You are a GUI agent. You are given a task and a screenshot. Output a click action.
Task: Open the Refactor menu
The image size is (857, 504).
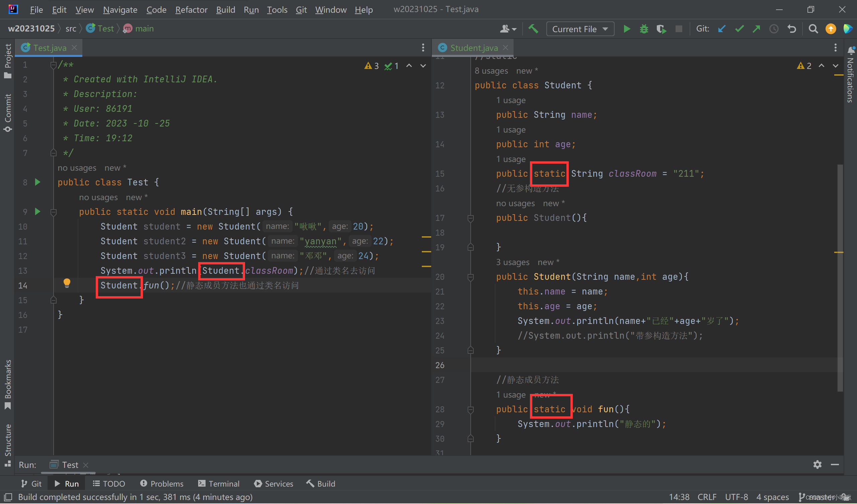click(x=191, y=9)
